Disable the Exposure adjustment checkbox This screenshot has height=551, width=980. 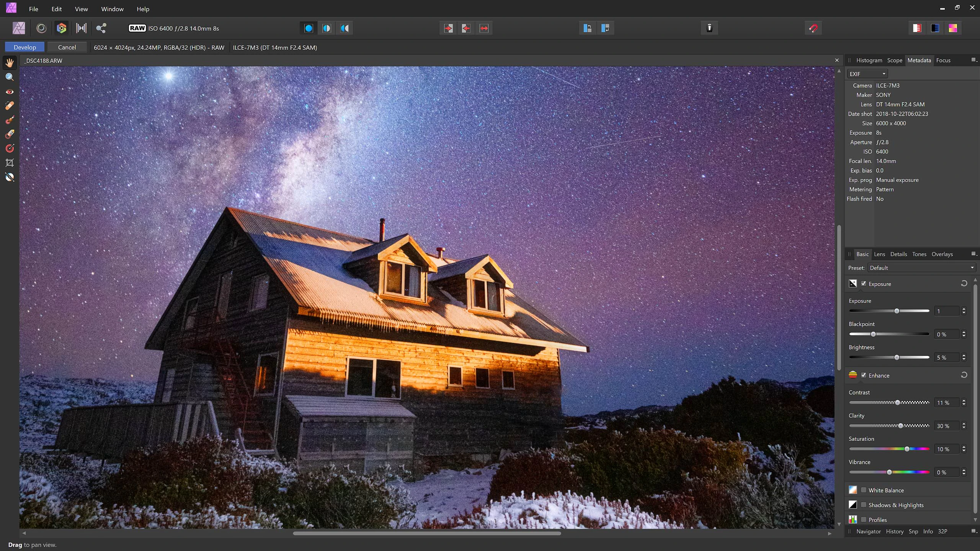(864, 284)
